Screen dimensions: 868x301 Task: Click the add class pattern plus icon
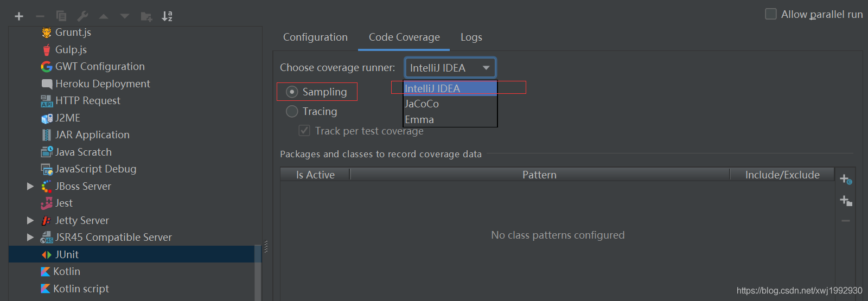coord(845,179)
